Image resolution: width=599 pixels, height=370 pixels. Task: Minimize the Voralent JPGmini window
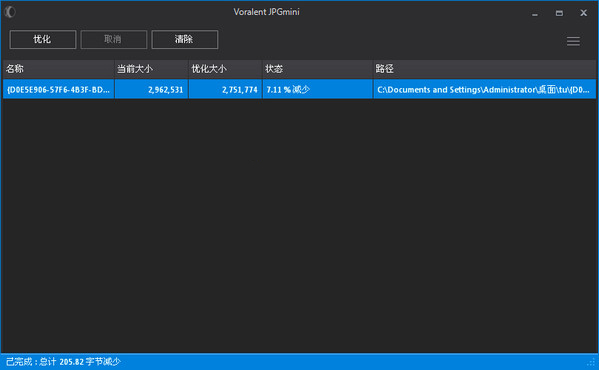pos(535,13)
